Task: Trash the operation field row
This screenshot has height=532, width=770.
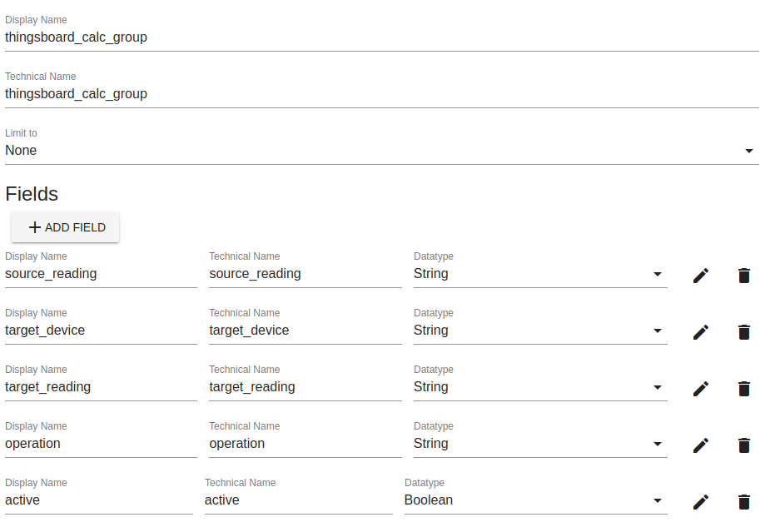Action: coord(744,445)
